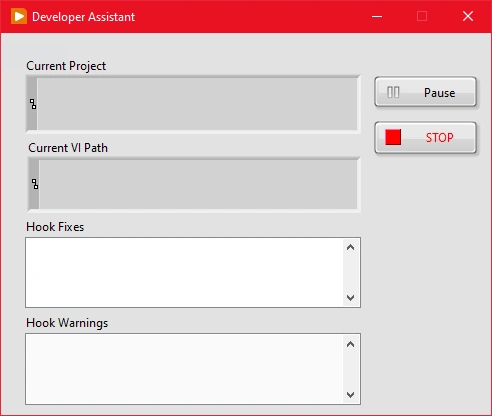The image size is (492, 416).
Task: Minimize the Developer Assistant window
Action: 377,16
